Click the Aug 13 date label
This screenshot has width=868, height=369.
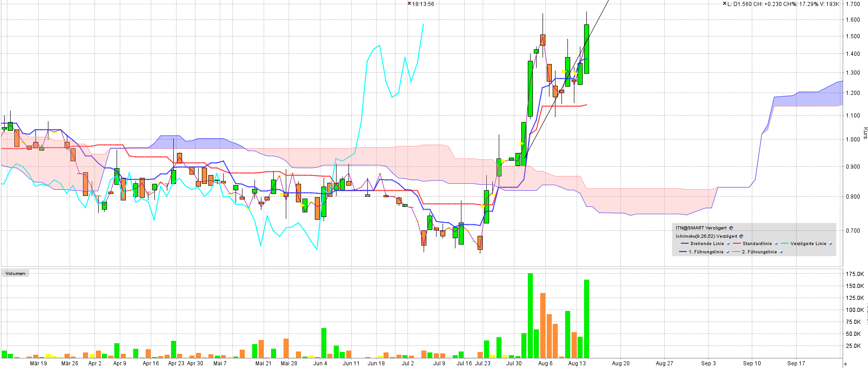point(577,363)
